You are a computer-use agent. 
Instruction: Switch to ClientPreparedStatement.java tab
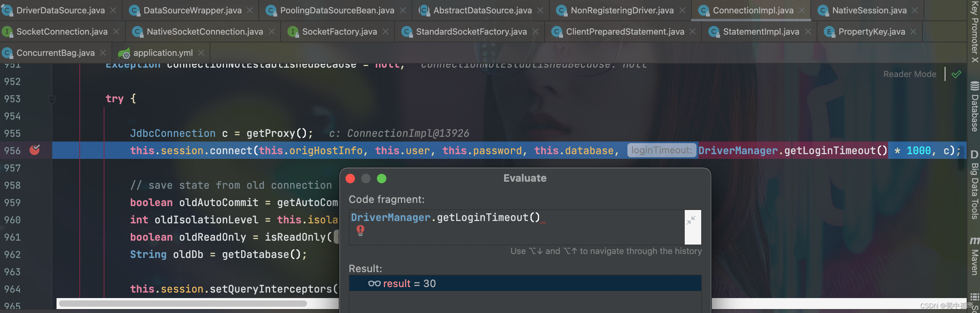pos(625,31)
